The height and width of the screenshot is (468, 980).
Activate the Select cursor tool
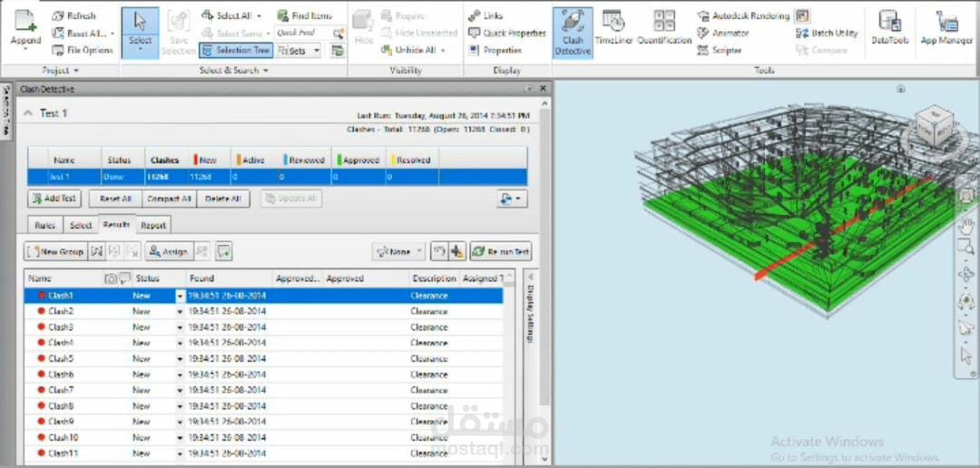[140, 33]
